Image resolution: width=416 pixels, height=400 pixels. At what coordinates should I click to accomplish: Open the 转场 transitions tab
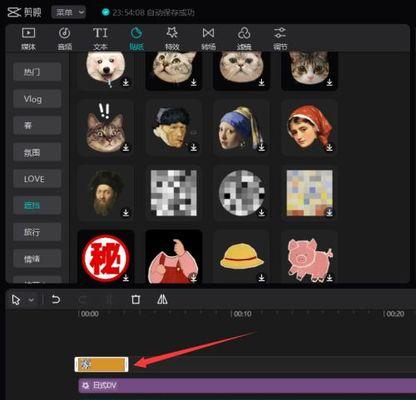point(208,39)
